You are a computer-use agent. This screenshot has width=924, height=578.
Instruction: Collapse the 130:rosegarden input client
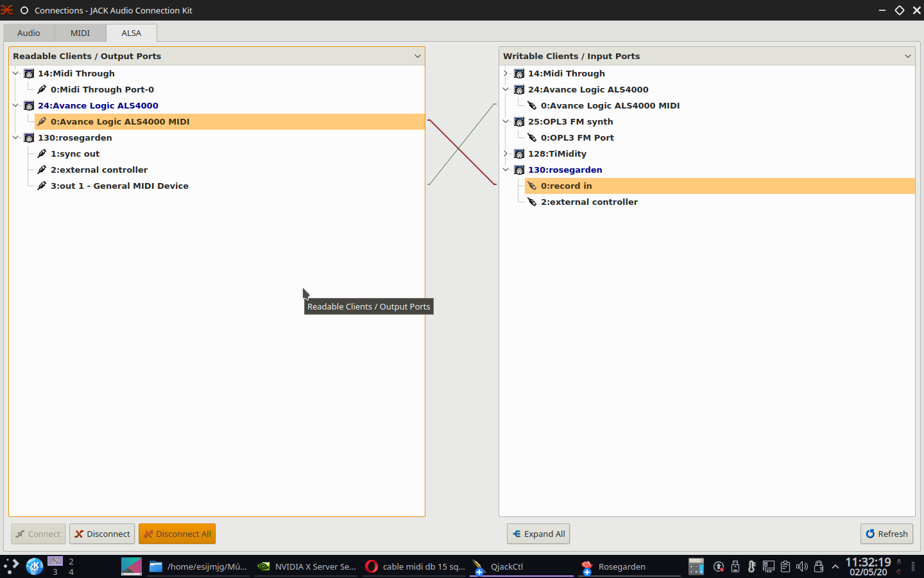pos(506,170)
